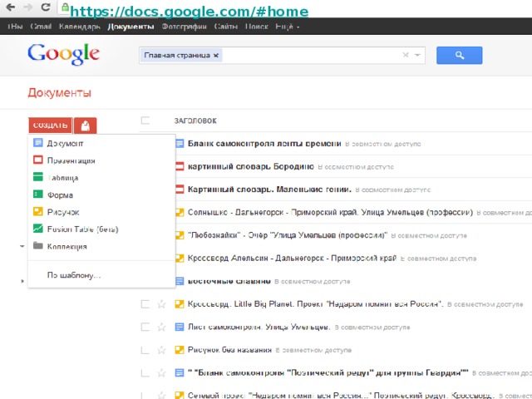The image size is (532, 399).
Task: Clear the search box with the X
Action: [406, 55]
